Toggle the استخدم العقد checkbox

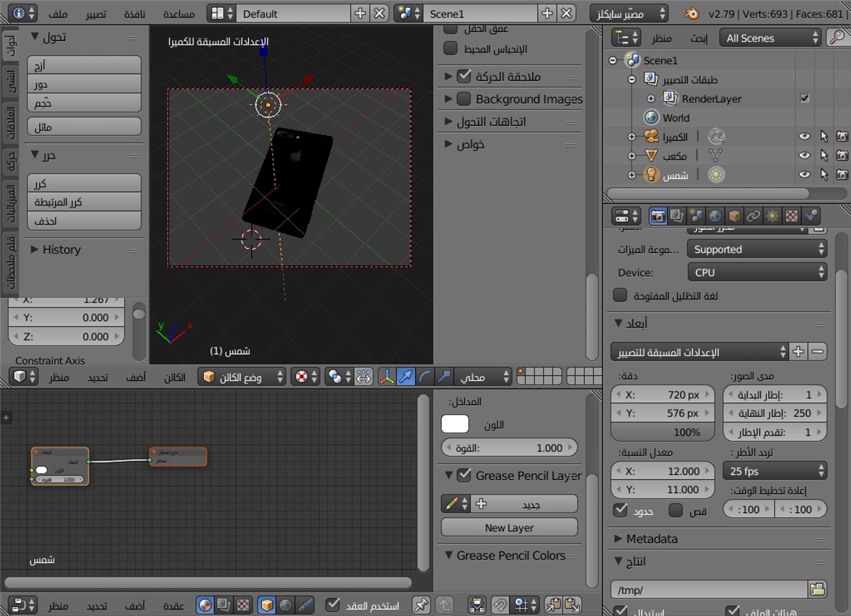[x=333, y=605]
